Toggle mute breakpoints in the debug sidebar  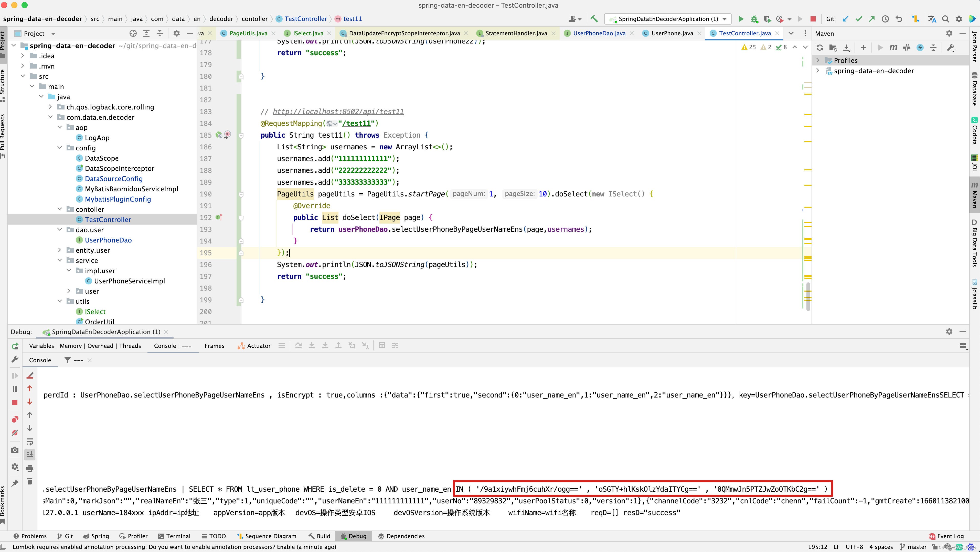pyautogui.click(x=15, y=433)
